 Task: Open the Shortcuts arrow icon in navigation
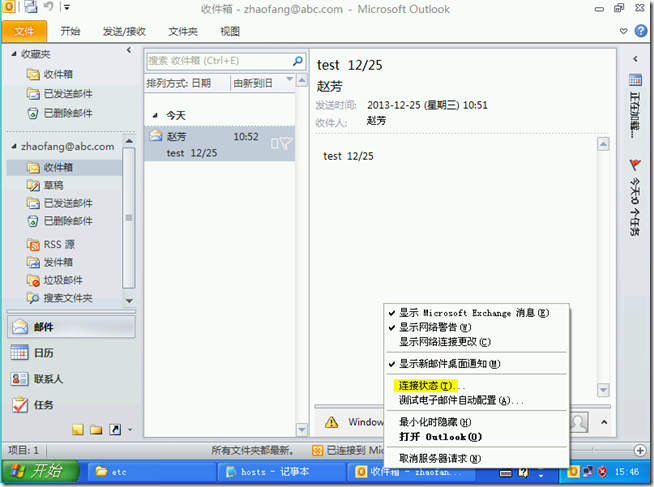point(115,429)
